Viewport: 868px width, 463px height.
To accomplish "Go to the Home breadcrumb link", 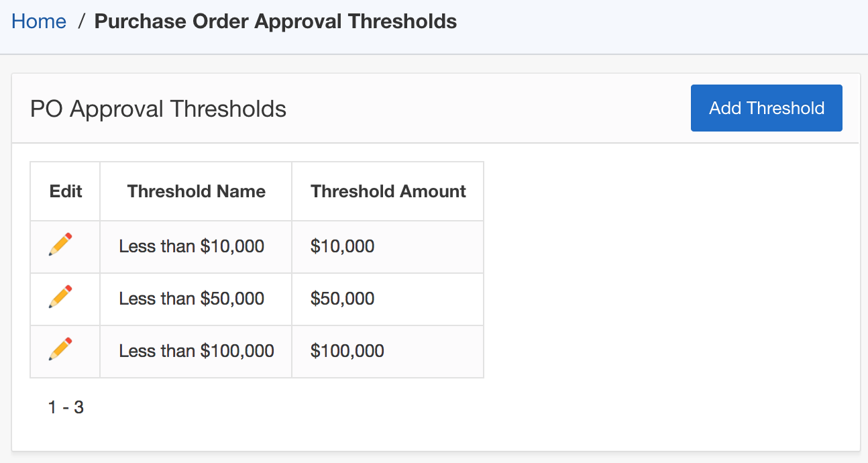I will (x=39, y=21).
